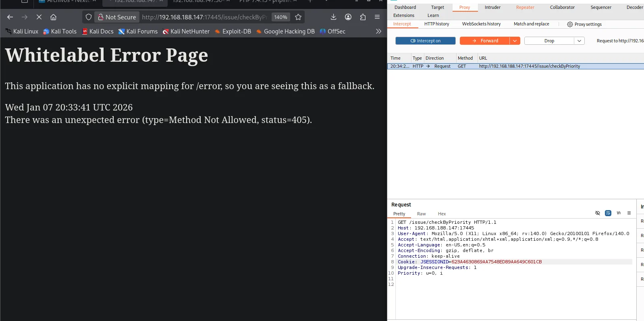Go back in Firefox history
The height and width of the screenshot is (321, 644).
[10, 17]
